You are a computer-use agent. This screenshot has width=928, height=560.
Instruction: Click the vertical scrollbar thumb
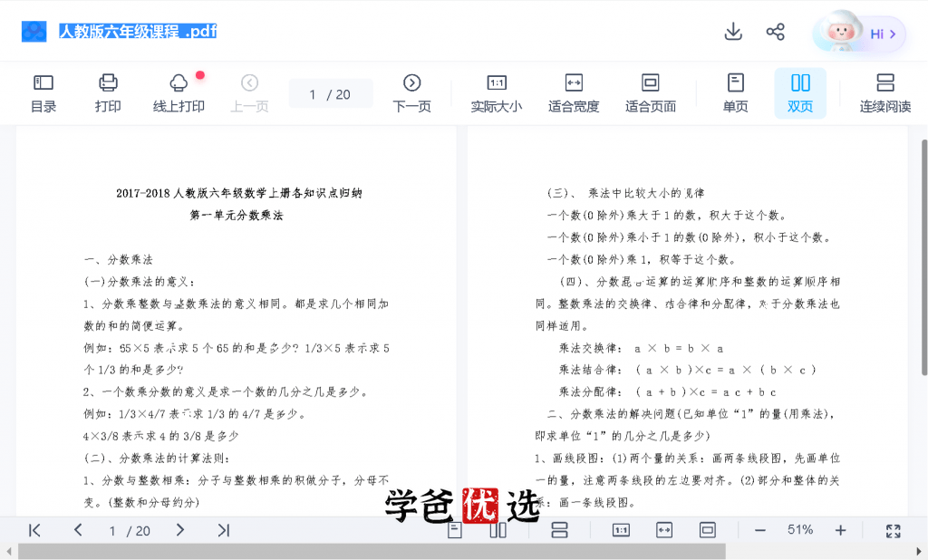click(x=923, y=257)
